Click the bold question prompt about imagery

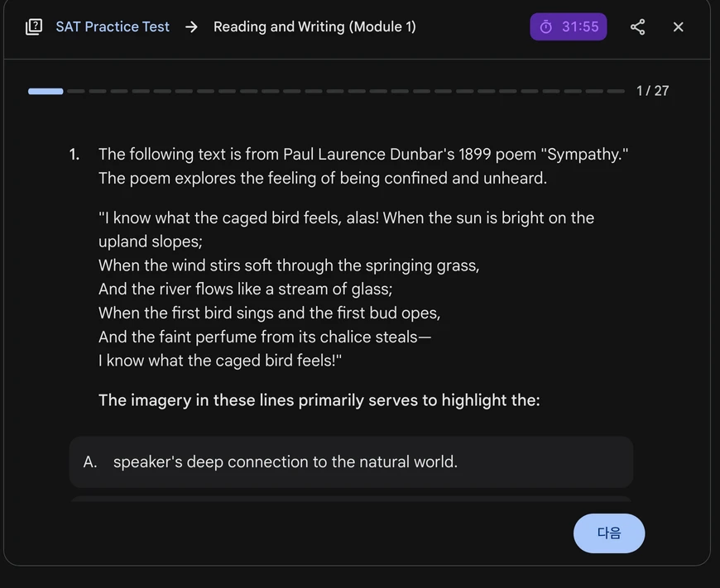(x=319, y=400)
